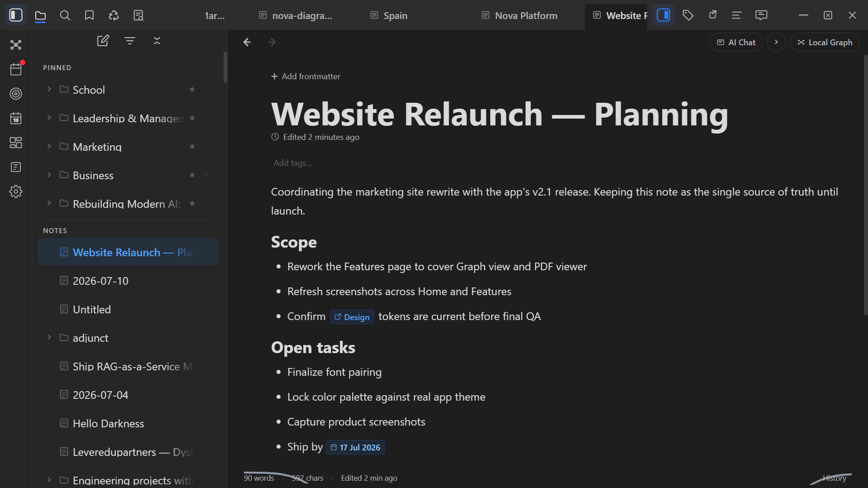Open History in the status bar
868x488 pixels.
(835, 478)
